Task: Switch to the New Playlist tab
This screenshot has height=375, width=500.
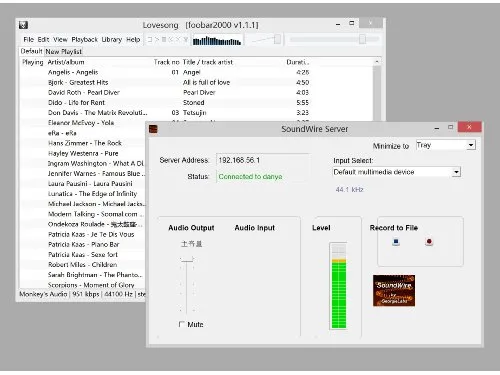Action: (63, 52)
